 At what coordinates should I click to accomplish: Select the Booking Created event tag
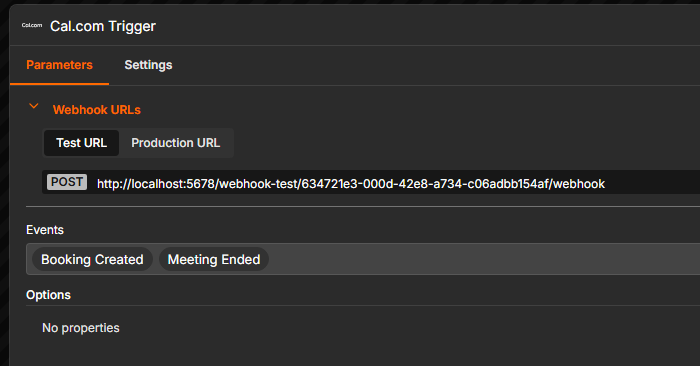coord(92,259)
